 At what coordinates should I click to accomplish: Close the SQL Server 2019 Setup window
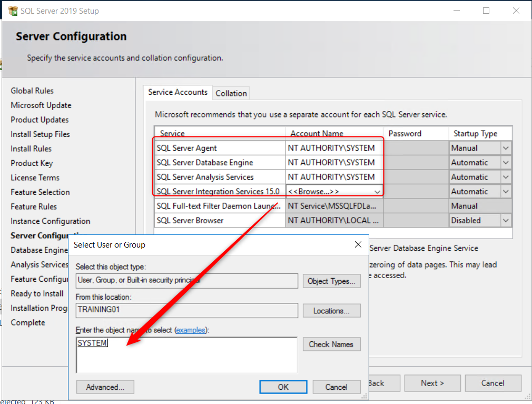[516, 11]
